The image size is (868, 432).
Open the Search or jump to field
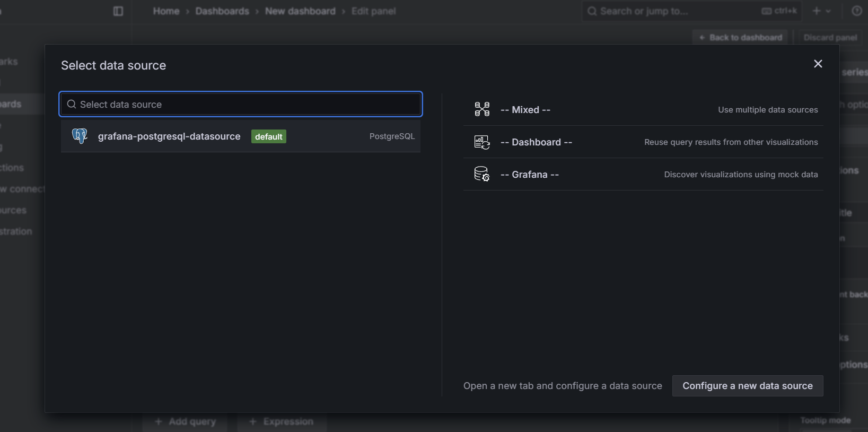[692, 11]
